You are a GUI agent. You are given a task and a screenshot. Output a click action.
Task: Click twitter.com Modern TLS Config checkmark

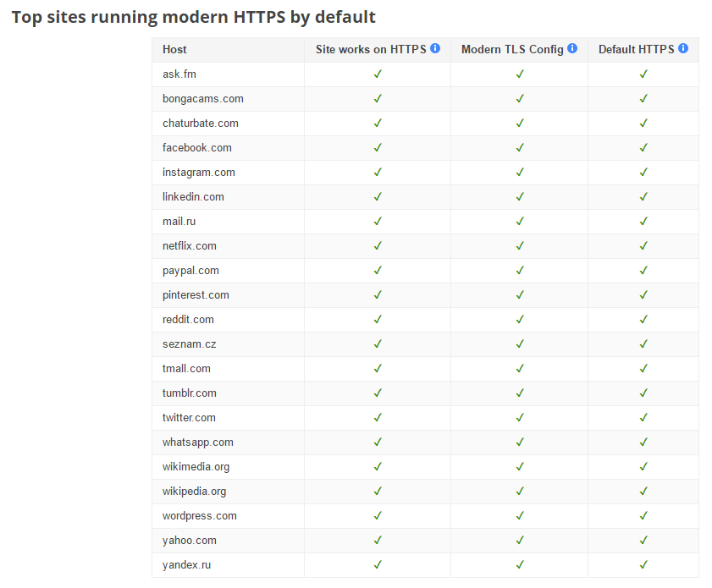[520, 418]
